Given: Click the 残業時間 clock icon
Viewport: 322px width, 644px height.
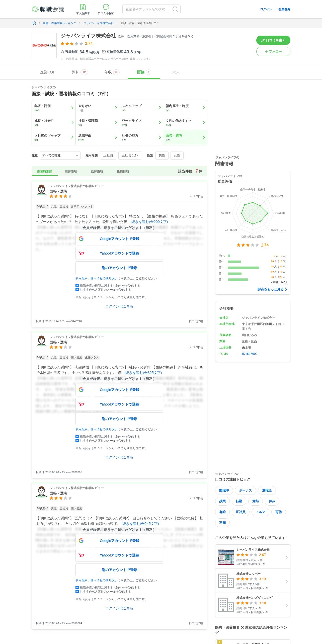Looking at the screenshot, I should 62,52.
